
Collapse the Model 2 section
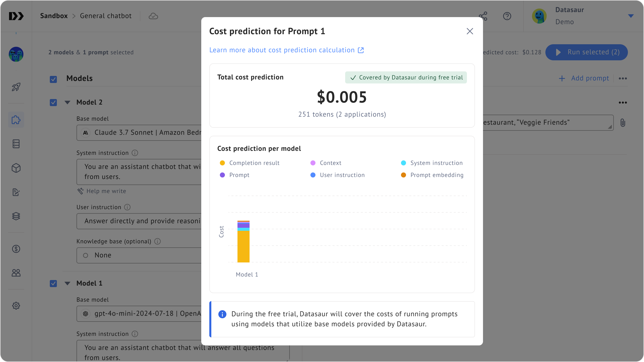pyautogui.click(x=67, y=102)
